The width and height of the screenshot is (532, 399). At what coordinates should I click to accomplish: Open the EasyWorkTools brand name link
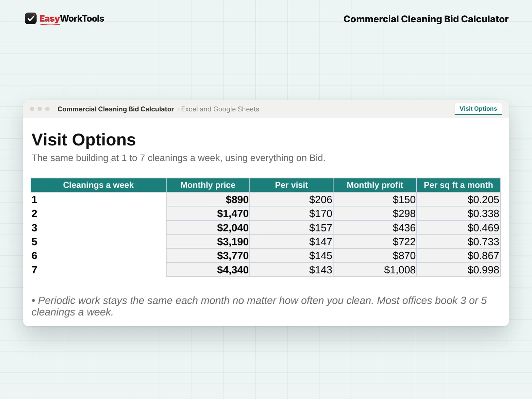point(71,19)
